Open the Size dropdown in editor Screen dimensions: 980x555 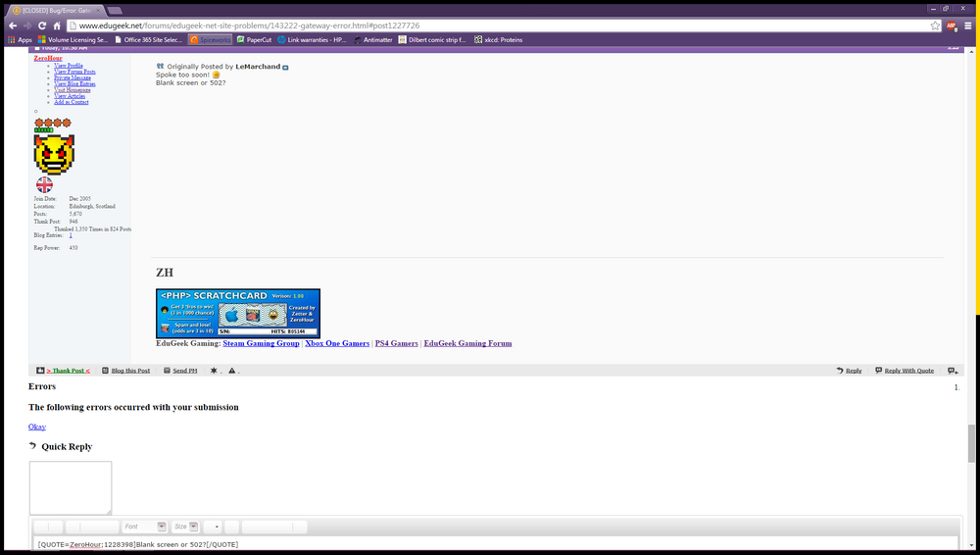point(185,527)
